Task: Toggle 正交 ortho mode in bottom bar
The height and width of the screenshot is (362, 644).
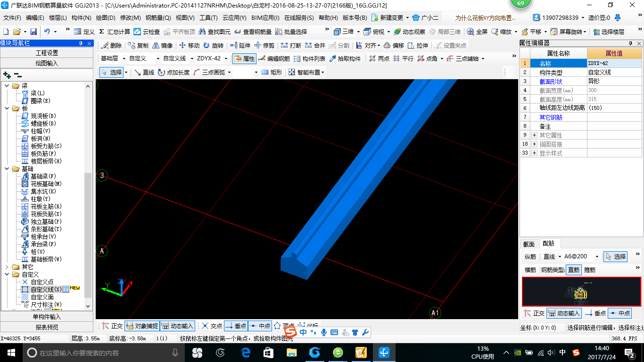Action: coord(113,326)
